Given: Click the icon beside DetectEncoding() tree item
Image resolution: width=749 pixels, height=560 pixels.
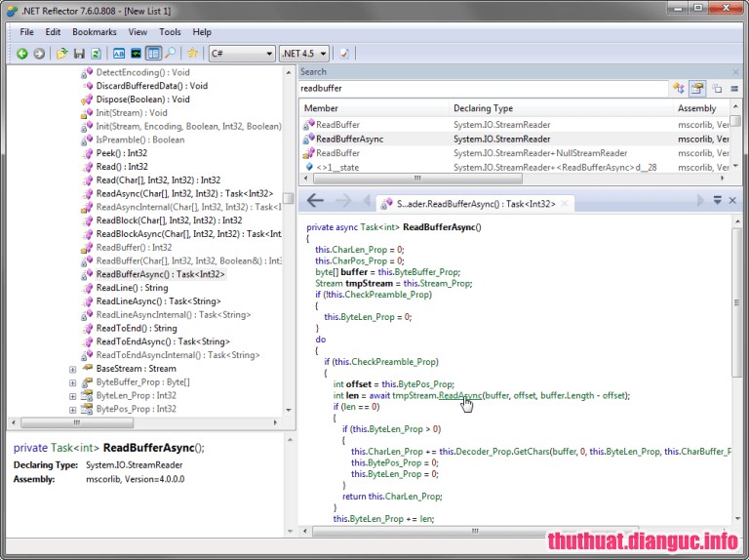Looking at the screenshot, I should 87,72.
